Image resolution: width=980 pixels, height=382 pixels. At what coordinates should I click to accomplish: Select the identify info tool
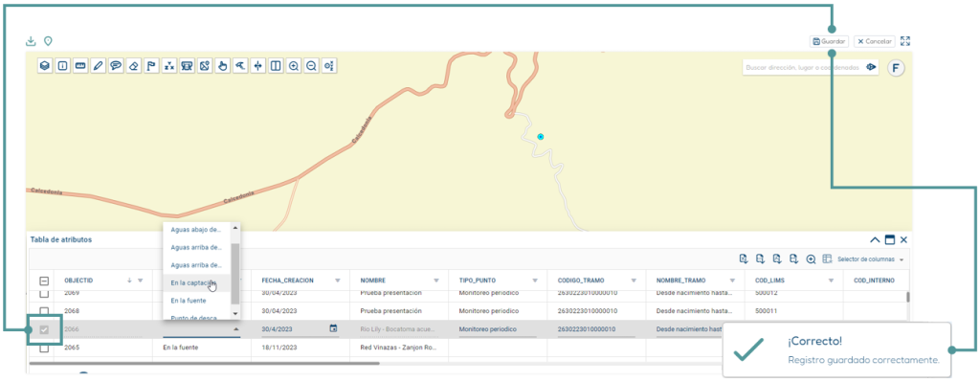point(62,66)
